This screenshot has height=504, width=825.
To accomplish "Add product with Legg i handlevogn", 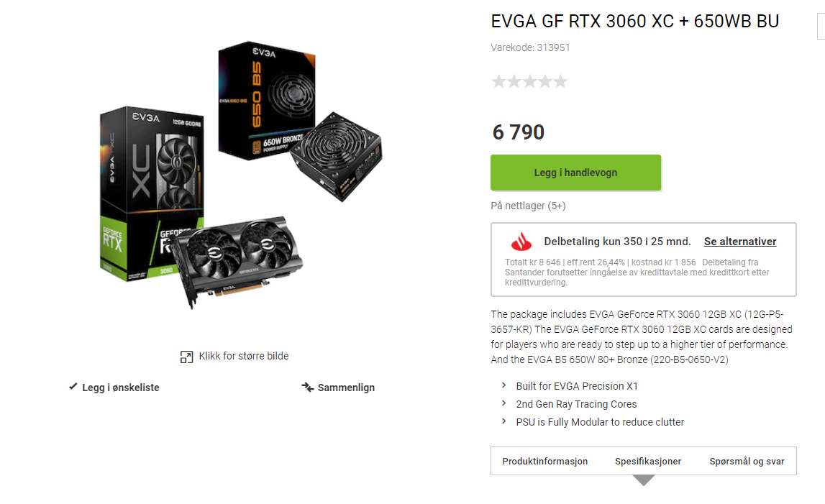I will [575, 173].
